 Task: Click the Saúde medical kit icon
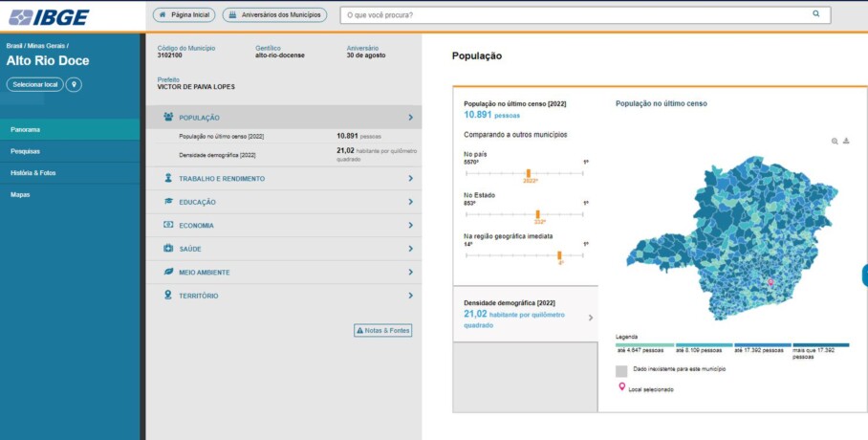(168, 249)
